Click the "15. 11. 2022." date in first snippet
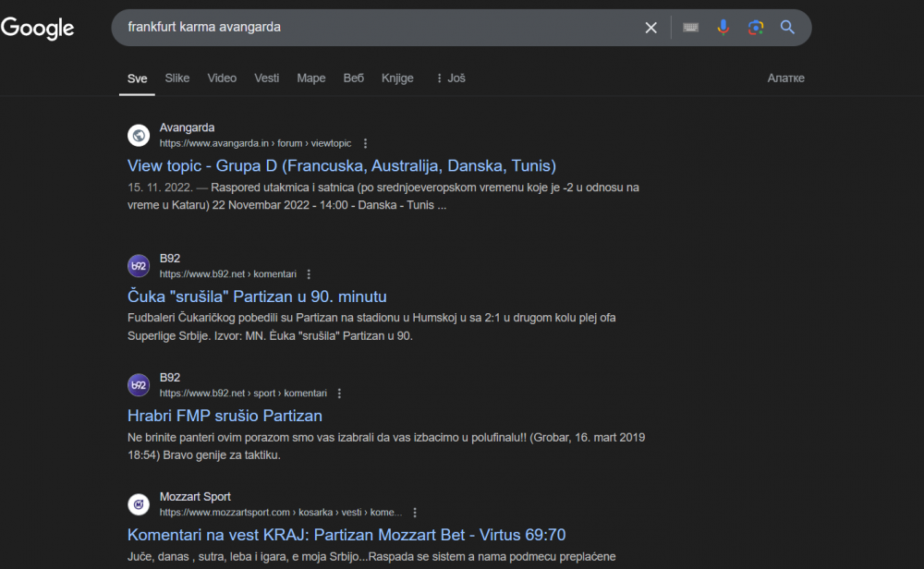This screenshot has height=569, width=924. click(160, 188)
